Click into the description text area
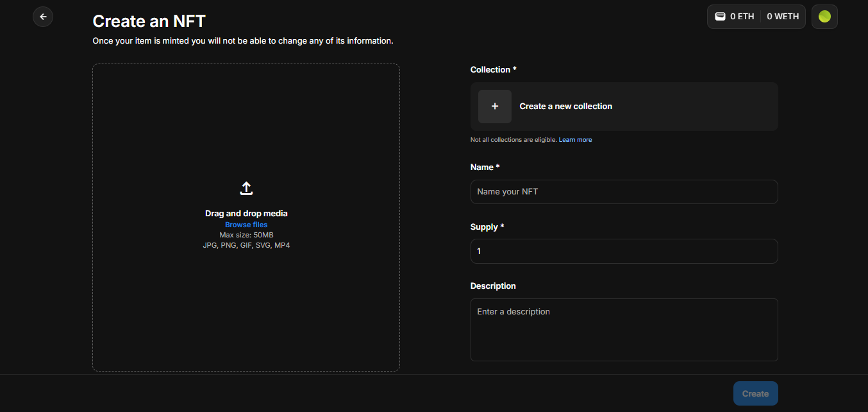868x412 pixels. click(x=624, y=330)
